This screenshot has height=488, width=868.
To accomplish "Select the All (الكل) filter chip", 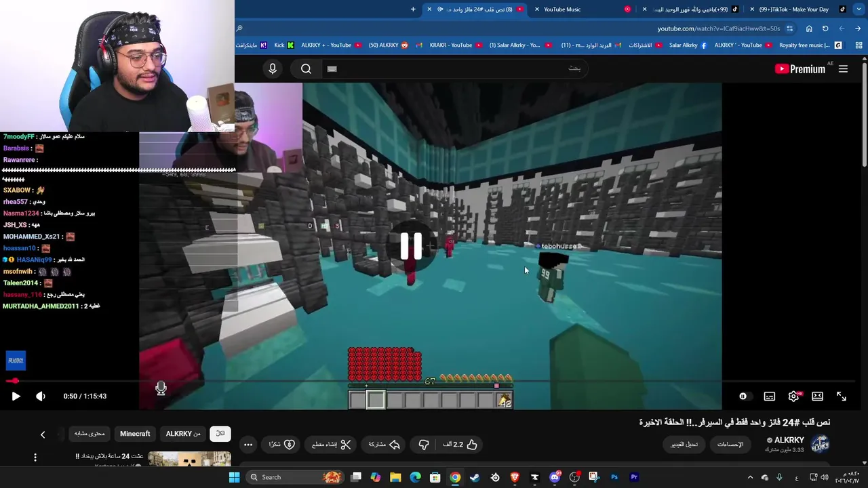I will click(220, 434).
